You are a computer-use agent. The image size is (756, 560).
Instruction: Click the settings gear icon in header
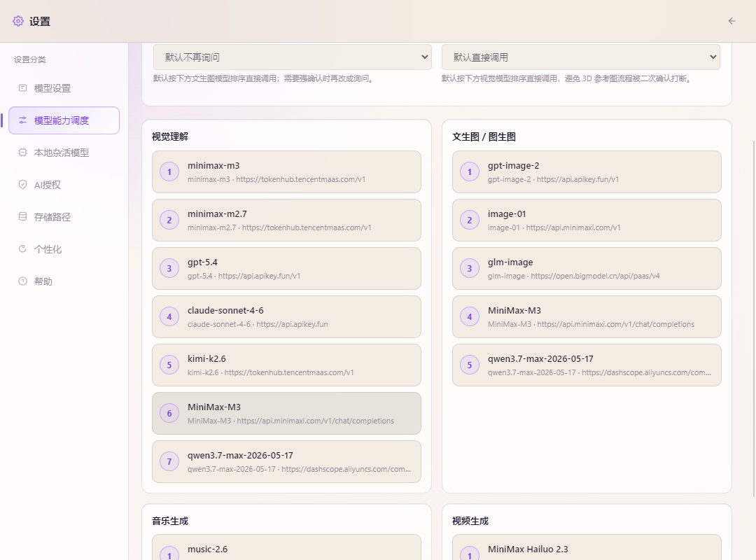[17, 21]
